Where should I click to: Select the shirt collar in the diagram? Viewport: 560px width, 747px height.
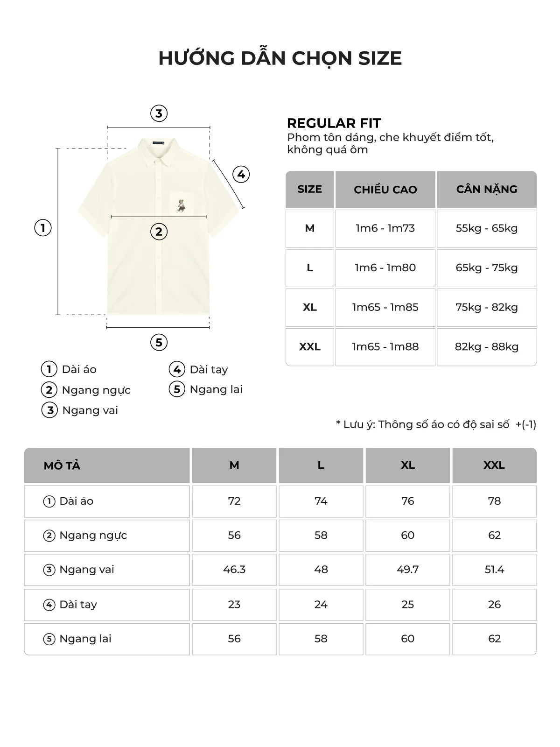159,148
